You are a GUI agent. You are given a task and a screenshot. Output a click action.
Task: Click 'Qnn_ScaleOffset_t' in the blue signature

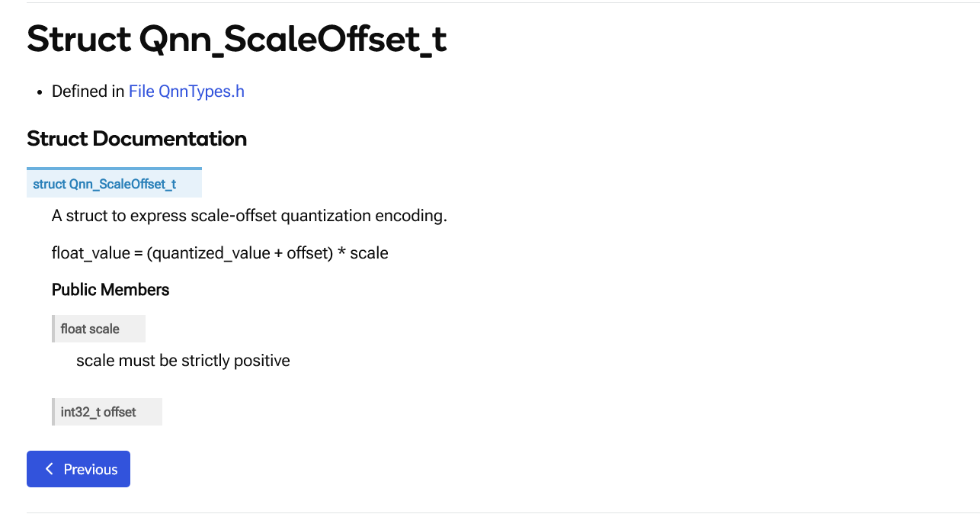point(123,185)
